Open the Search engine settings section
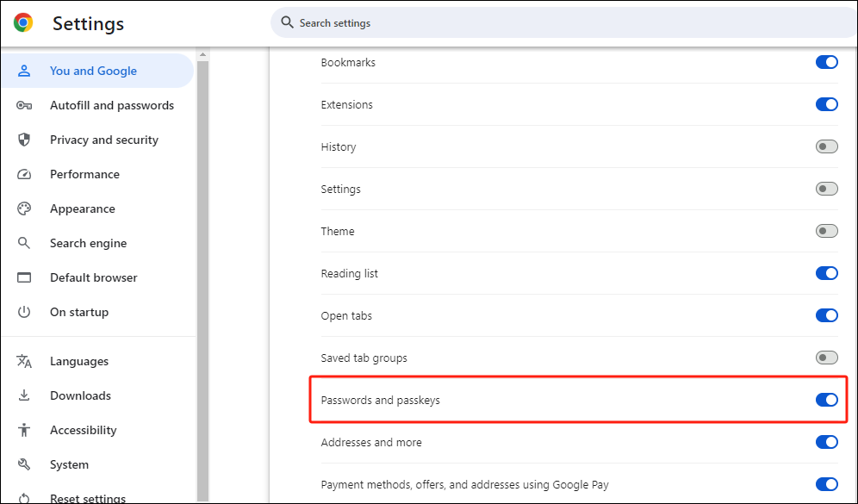858x504 pixels. [x=88, y=243]
